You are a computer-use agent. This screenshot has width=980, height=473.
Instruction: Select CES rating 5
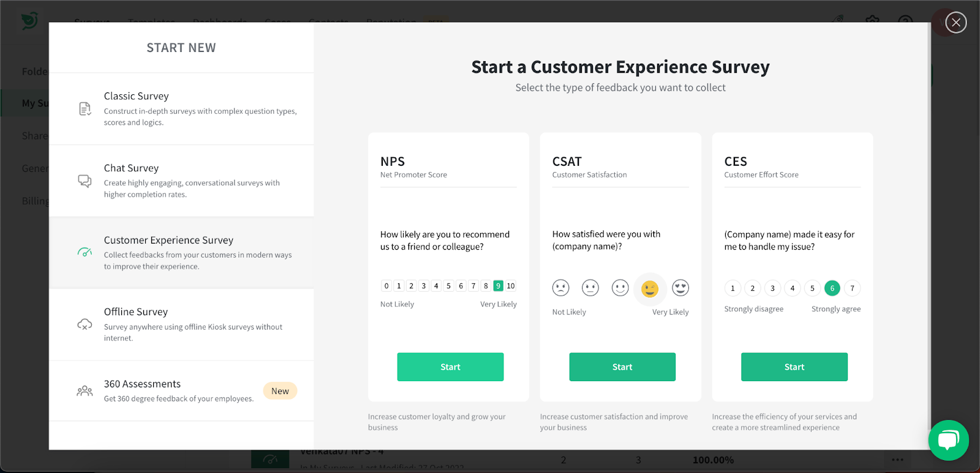coord(812,288)
